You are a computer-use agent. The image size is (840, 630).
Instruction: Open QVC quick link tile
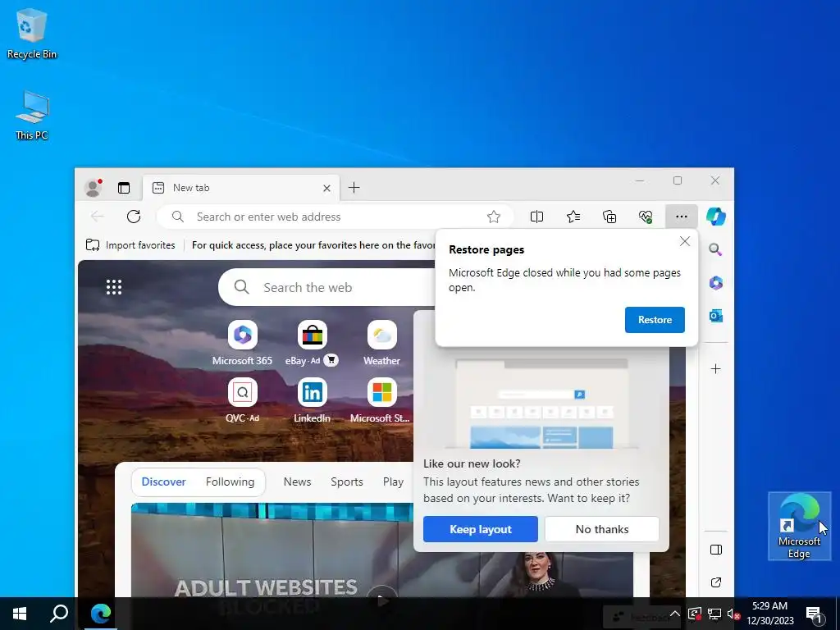[x=242, y=400]
